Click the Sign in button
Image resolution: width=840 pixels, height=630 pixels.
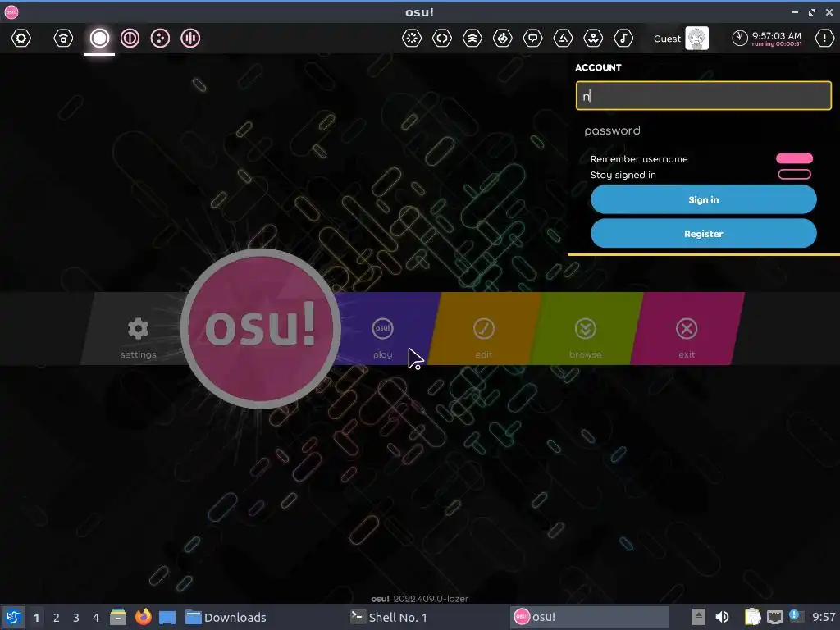click(703, 200)
